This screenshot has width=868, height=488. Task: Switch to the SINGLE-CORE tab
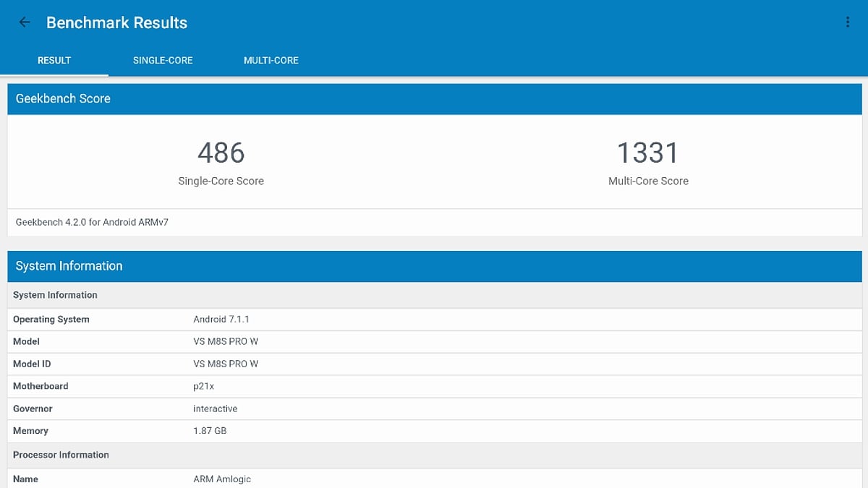[163, 61]
